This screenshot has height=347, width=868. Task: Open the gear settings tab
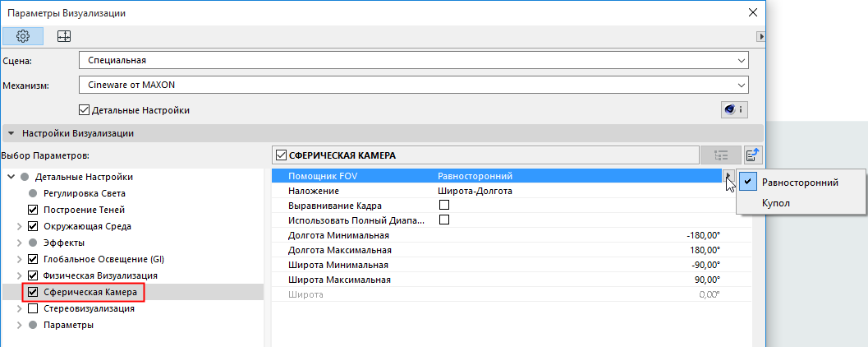pos(23,36)
